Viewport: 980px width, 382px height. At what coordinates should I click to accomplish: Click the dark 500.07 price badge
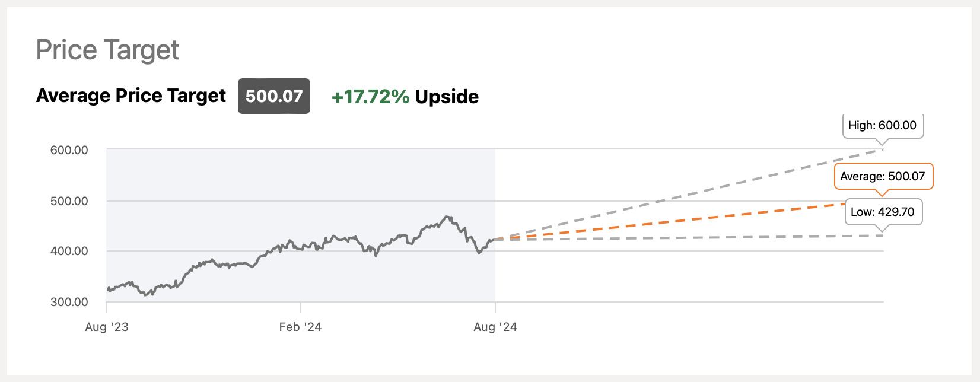click(x=273, y=96)
